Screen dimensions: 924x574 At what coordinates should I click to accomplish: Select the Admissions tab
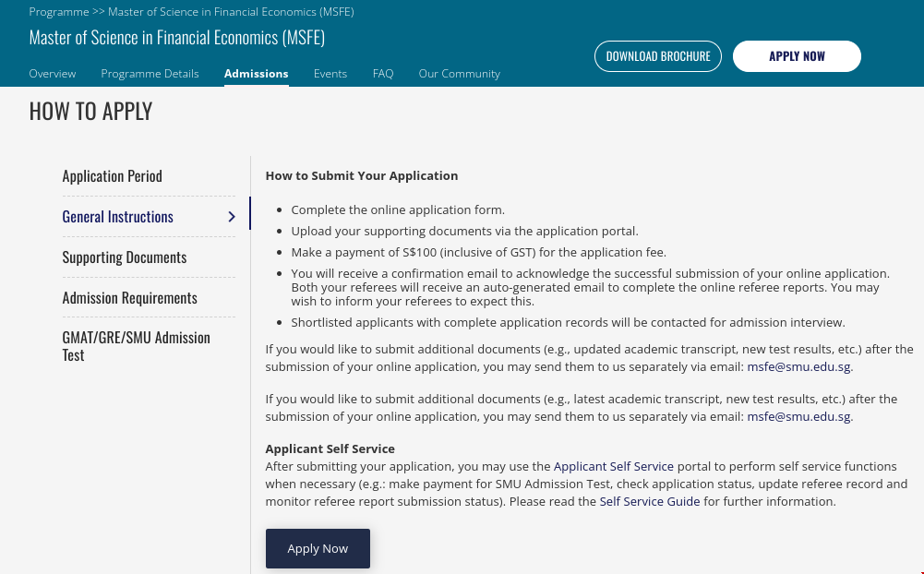click(x=256, y=74)
